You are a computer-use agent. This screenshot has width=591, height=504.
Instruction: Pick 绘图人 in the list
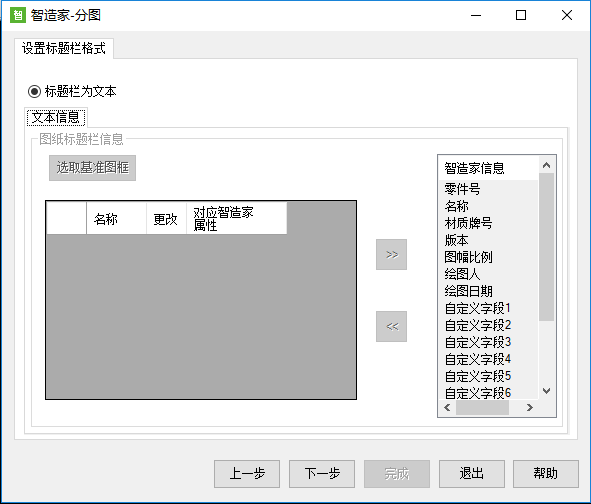488,274
